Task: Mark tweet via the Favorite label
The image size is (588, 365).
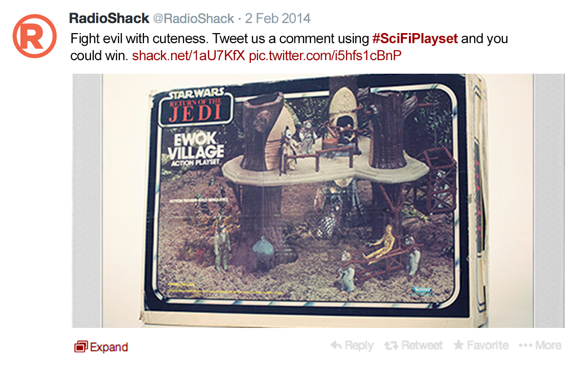Action: [x=488, y=345]
